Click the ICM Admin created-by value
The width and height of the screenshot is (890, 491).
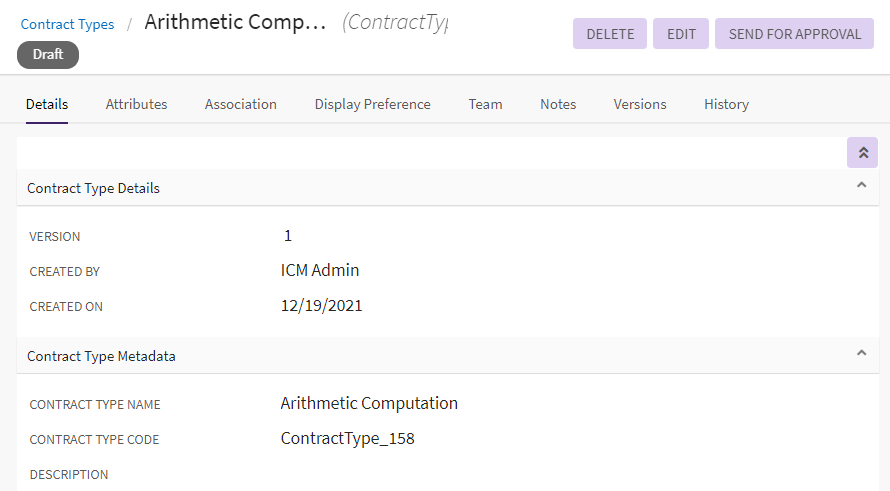click(x=320, y=270)
